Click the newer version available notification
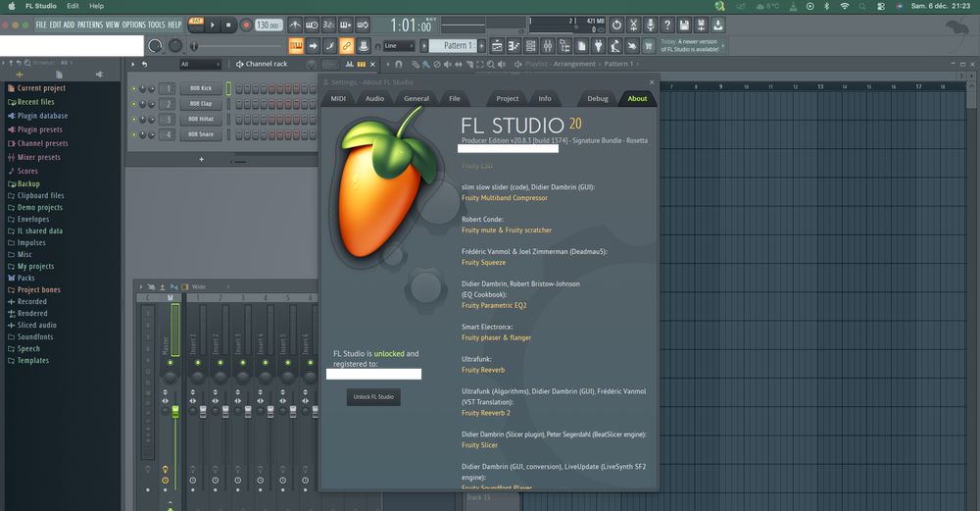 click(x=691, y=46)
